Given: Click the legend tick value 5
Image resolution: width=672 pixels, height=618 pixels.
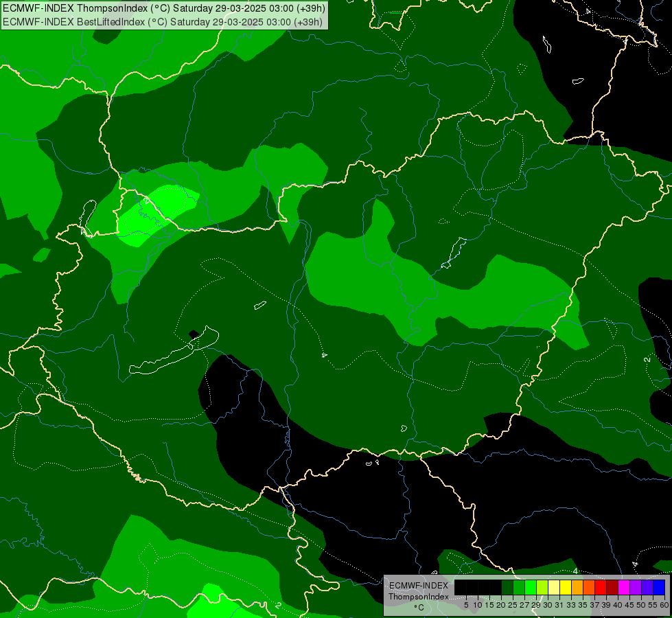Looking at the screenshot, I should pyautogui.click(x=466, y=605).
